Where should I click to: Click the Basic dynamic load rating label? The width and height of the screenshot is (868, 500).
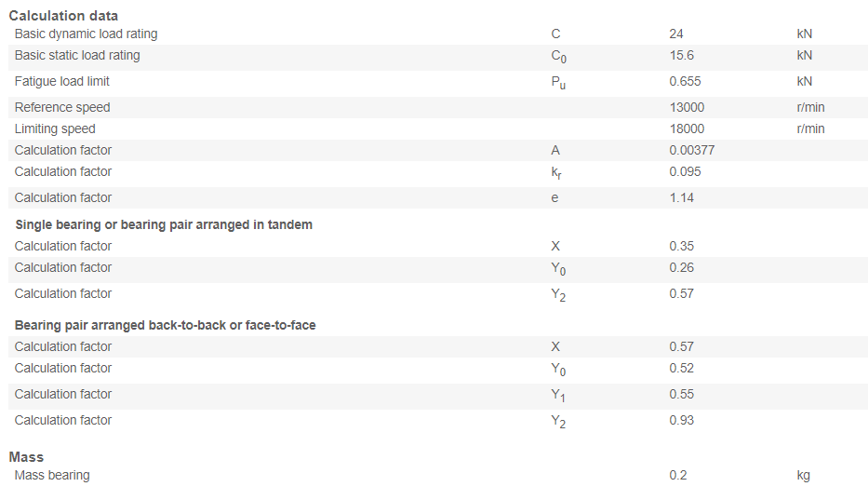86,34
